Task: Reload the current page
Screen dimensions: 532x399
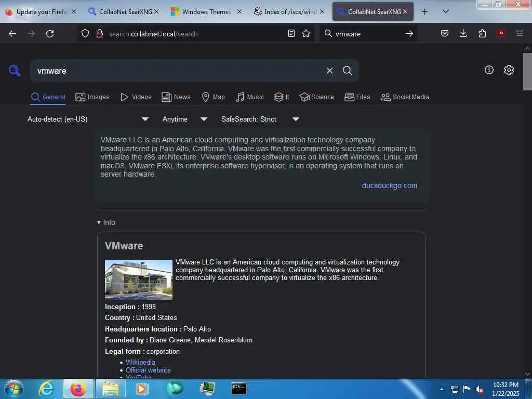Action: coord(50,34)
